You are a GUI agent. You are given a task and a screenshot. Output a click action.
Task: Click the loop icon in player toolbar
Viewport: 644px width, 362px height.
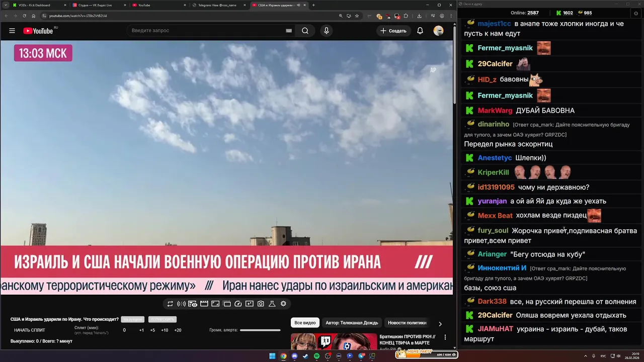point(170,304)
